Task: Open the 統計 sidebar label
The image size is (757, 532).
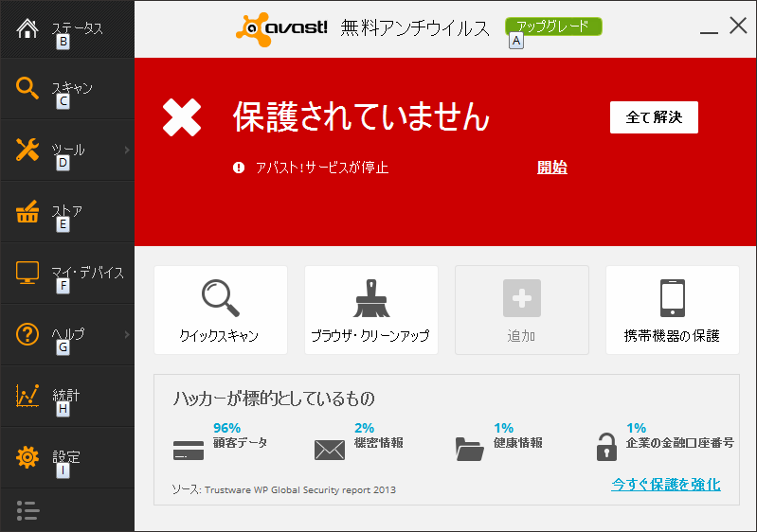Action: pyautogui.click(x=65, y=396)
